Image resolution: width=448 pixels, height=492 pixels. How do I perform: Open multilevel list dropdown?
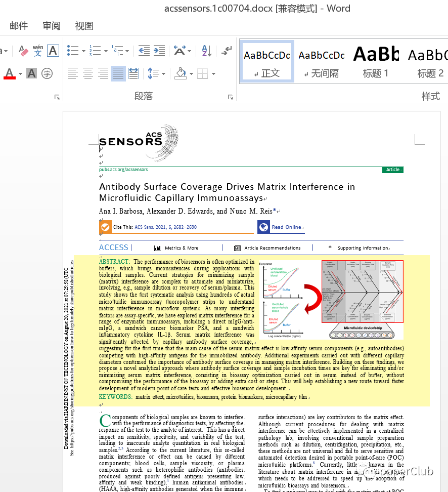click(x=127, y=51)
